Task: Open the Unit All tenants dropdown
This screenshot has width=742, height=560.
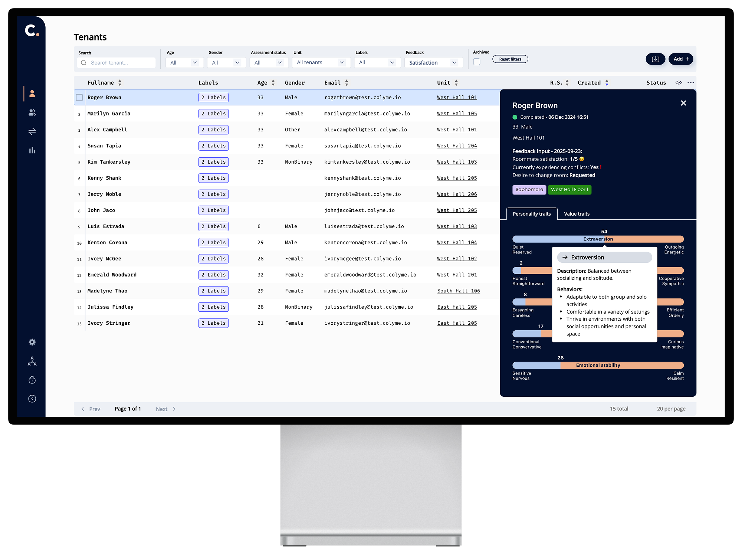Action: tap(321, 63)
